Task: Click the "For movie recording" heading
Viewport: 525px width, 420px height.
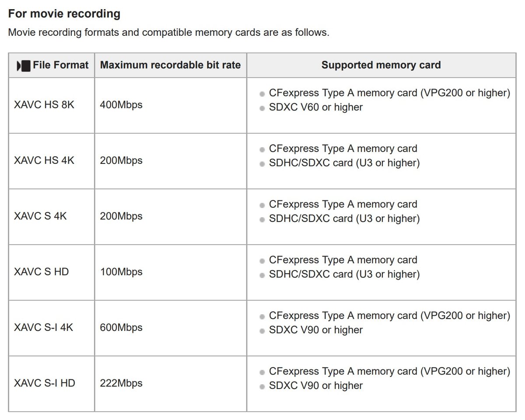Action: pyautogui.click(x=64, y=14)
